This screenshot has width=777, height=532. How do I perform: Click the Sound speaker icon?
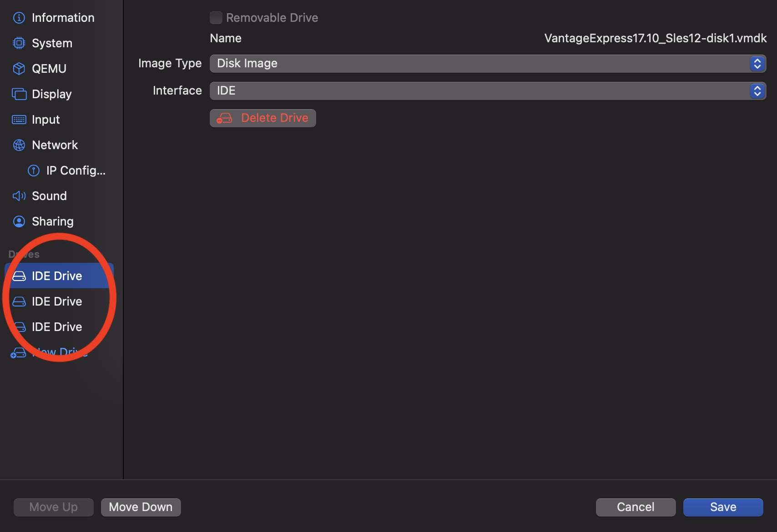[19, 196]
